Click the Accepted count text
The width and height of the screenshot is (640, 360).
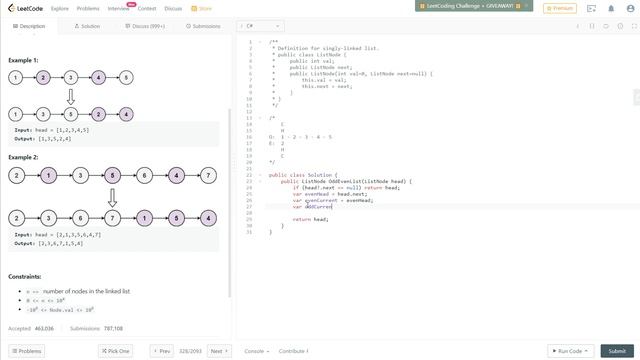31,328
